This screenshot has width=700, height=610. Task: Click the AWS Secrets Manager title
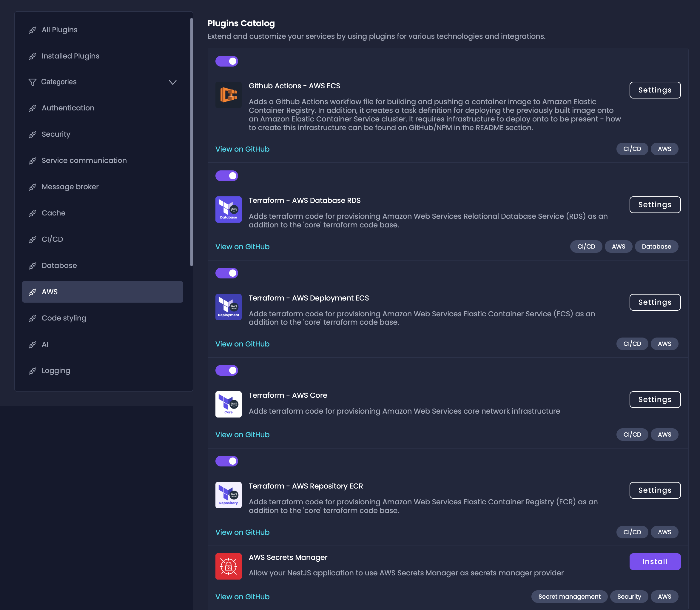click(x=288, y=557)
